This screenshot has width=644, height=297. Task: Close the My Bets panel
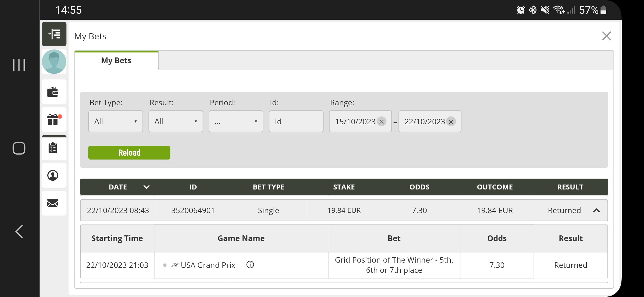[607, 36]
